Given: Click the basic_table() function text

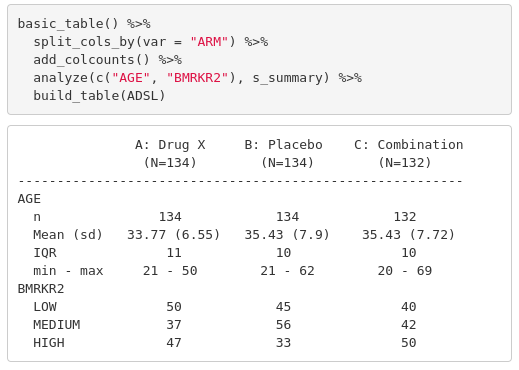Looking at the screenshot, I should [68, 24].
